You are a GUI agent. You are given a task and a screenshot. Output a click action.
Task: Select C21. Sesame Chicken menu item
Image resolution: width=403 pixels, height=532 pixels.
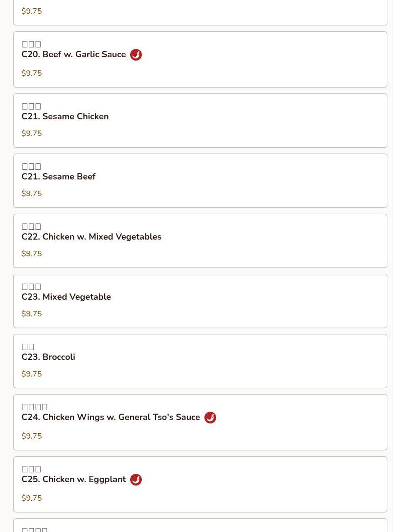[x=200, y=120]
